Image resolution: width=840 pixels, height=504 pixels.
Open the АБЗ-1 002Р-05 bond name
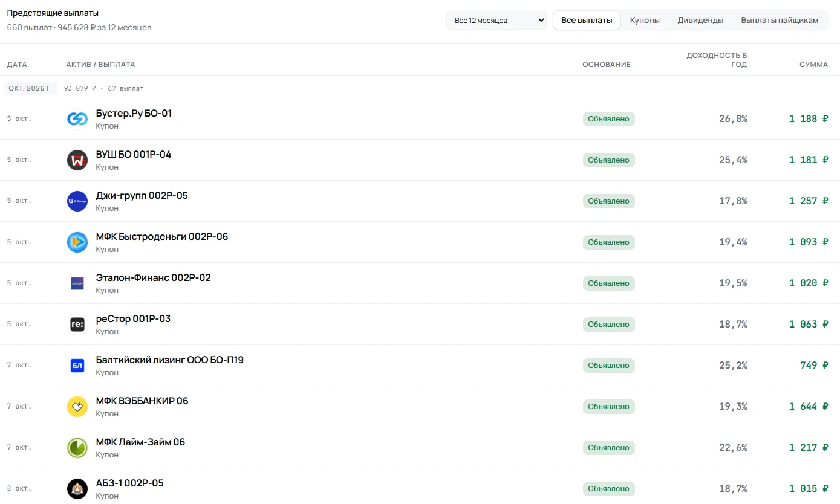130,483
